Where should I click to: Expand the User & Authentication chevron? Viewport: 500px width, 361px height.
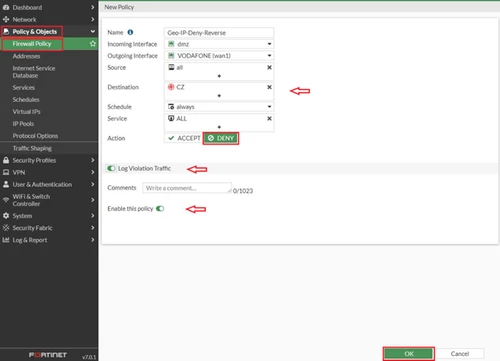pyautogui.click(x=92, y=184)
